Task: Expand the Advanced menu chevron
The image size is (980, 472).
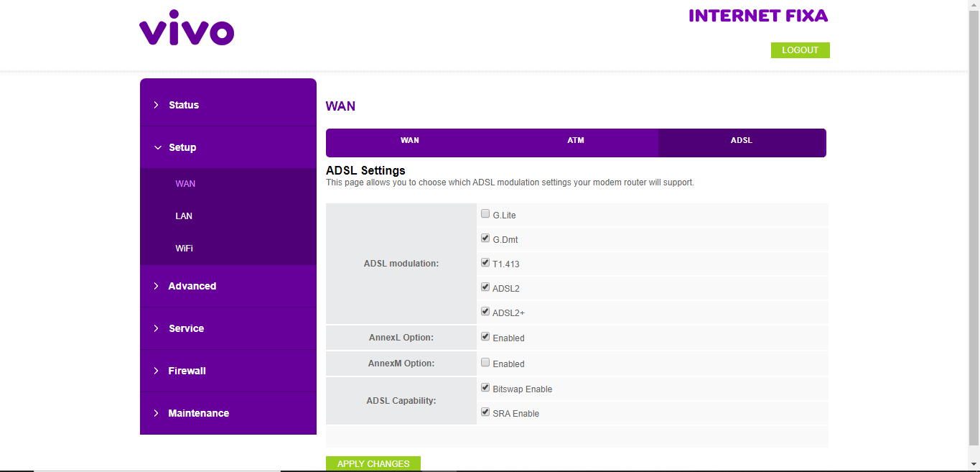Action: tap(157, 286)
